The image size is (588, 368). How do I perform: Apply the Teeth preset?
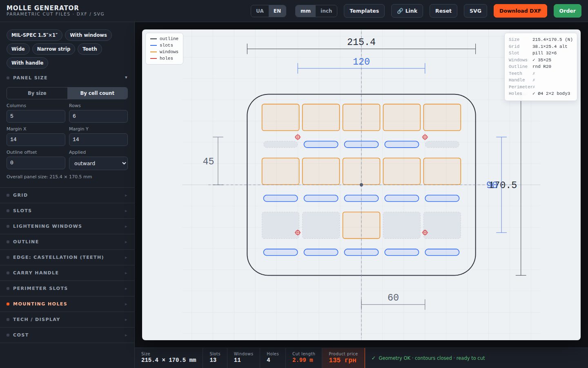[x=90, y=49]
